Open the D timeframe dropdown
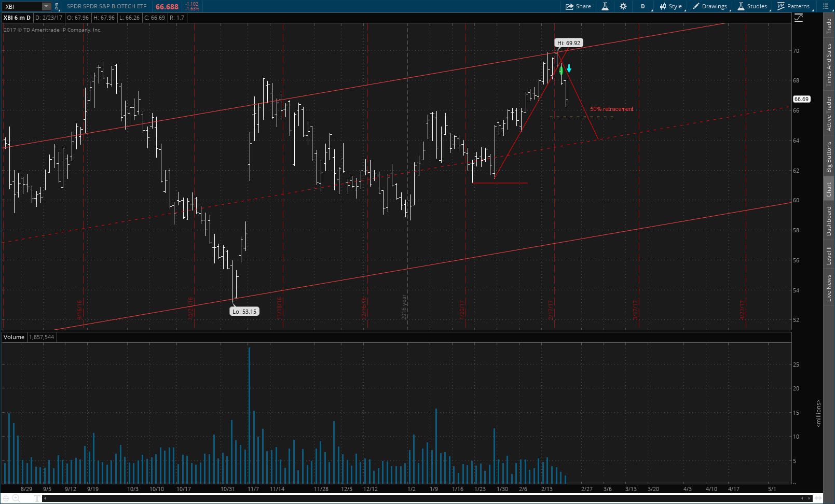Viewport: 835px width, 504px height. (644, 6)
